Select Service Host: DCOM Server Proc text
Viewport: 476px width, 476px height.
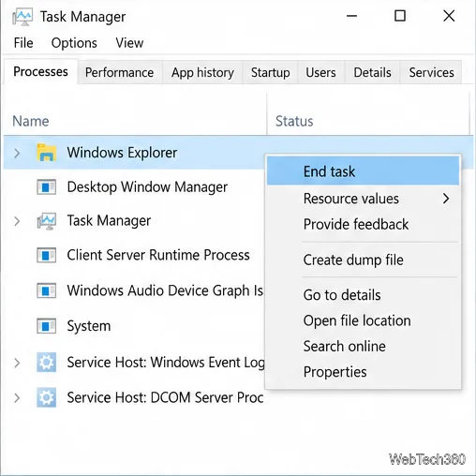165,397
